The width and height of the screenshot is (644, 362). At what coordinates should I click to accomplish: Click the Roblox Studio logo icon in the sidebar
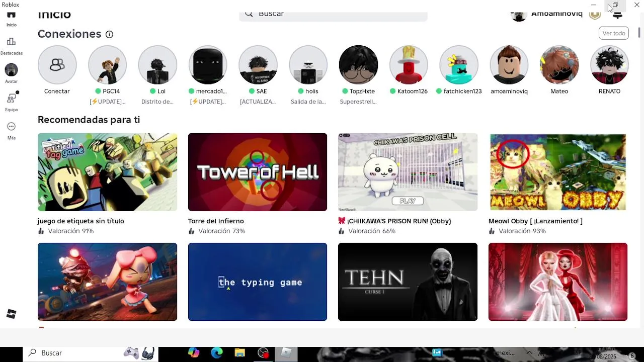point(11,314)
